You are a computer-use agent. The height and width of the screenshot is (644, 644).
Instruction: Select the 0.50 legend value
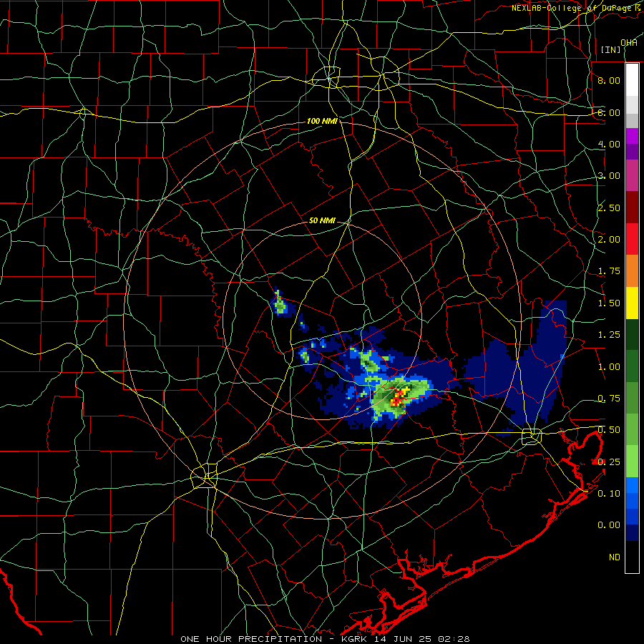(609, 430)
